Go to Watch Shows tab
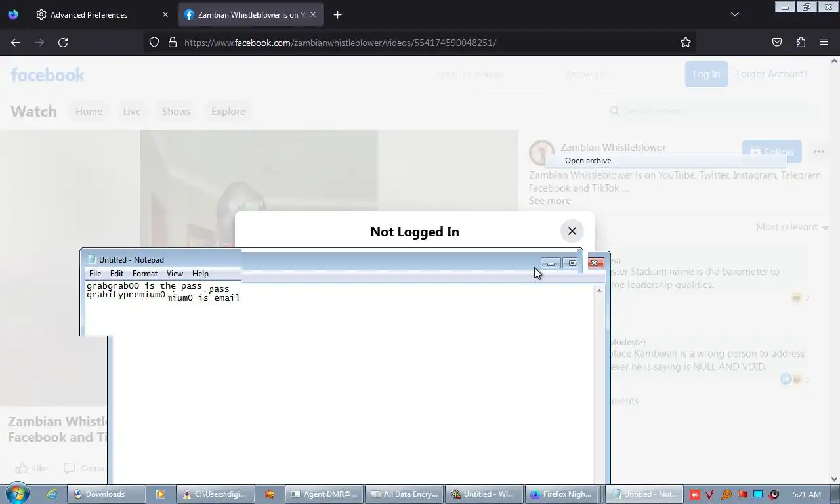Screen dimensions: 840x504 tap(176, 112)
